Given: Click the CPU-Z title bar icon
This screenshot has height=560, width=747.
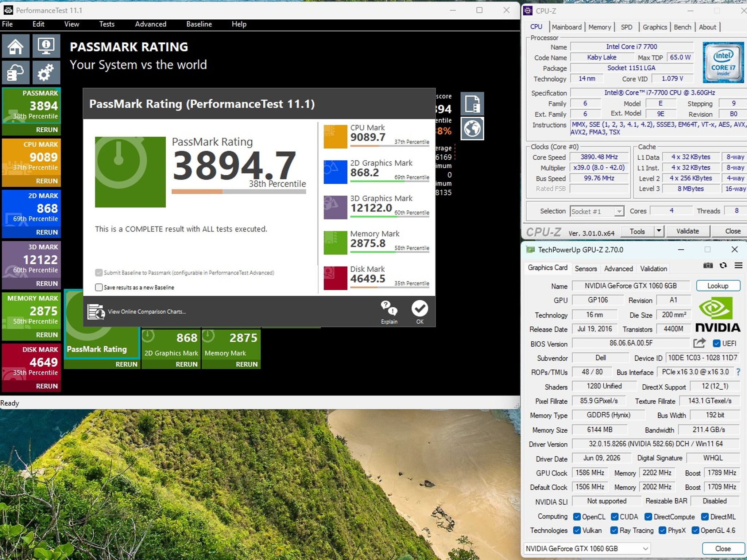Looking at the screenshot, I should 528,11.
